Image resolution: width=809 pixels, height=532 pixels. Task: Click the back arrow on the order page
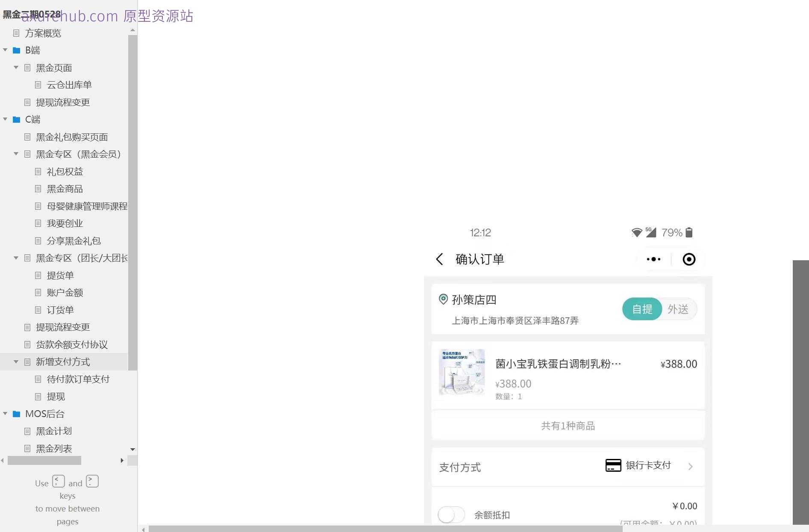[x=439, y=259]
